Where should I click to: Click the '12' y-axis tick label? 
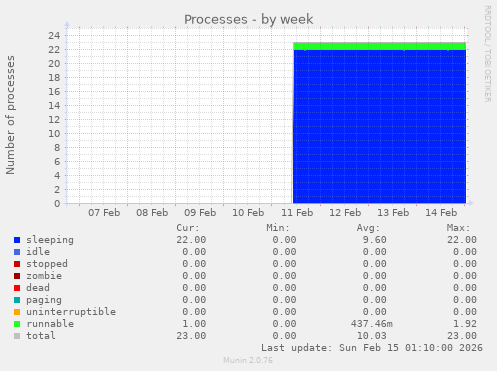pos(54,120)
